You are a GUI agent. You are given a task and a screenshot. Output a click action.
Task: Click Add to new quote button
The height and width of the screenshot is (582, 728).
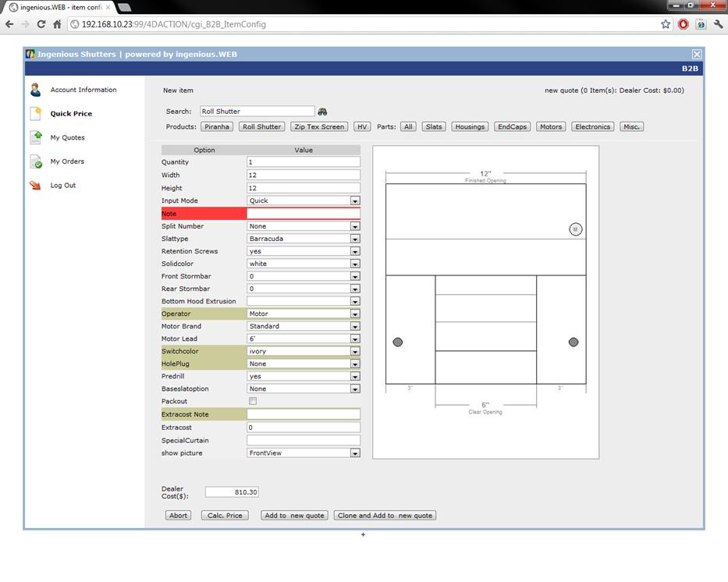point(294,516)
